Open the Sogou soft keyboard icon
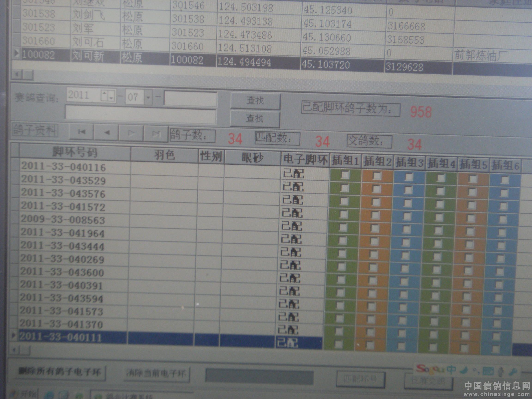Screen dimensions: 532x399 (488, 371)
